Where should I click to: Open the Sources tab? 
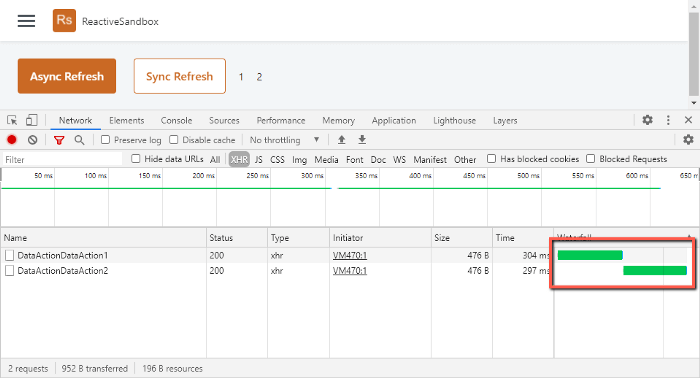tap(224, 120)
